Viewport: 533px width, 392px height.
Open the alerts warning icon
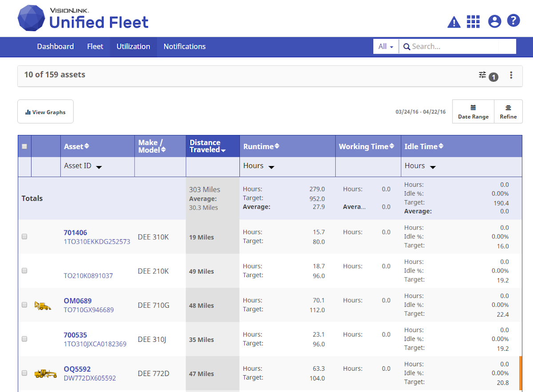pyautogui.click(x=454, y=21)
